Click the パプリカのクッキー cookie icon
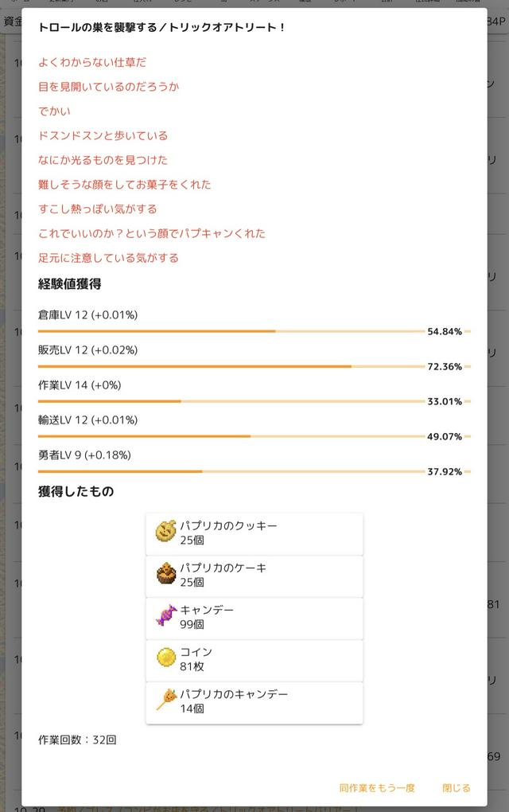Screen dimensions: 509x812 click(x=165, y=532)
